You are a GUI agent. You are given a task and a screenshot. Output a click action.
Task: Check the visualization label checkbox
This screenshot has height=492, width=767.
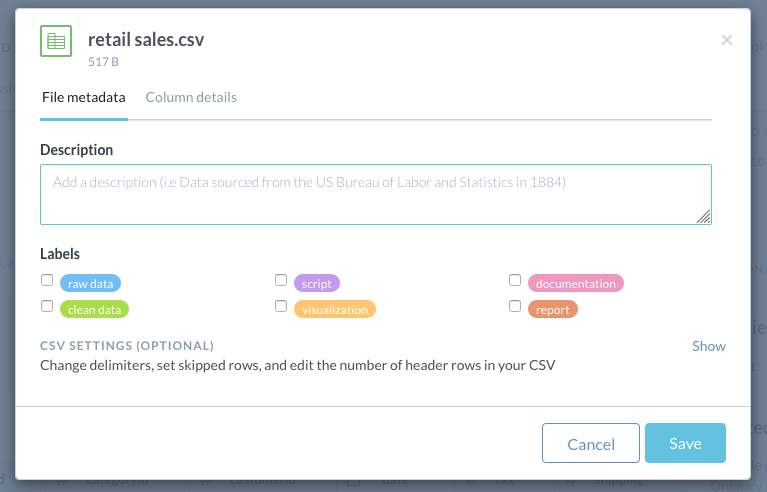point(281,306)
